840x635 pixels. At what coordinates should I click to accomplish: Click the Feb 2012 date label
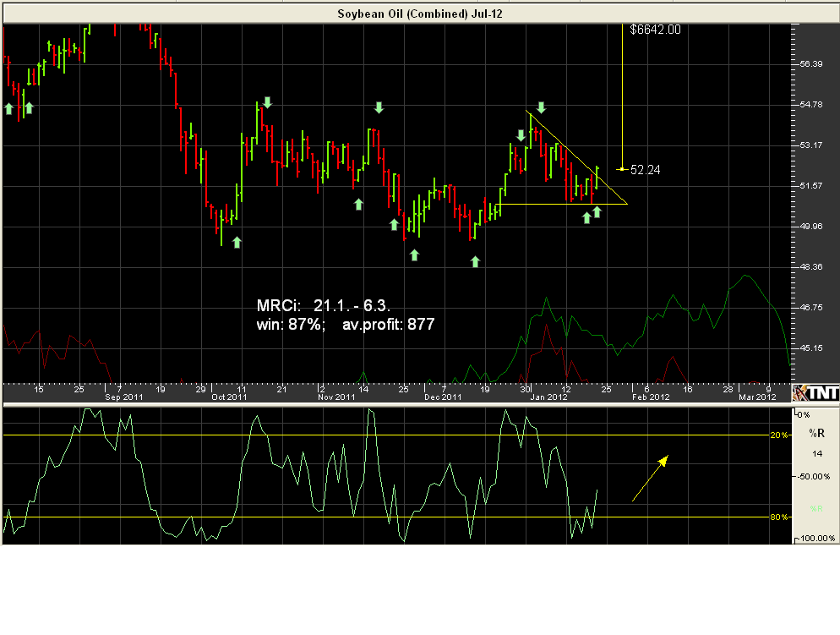[651, 397]
